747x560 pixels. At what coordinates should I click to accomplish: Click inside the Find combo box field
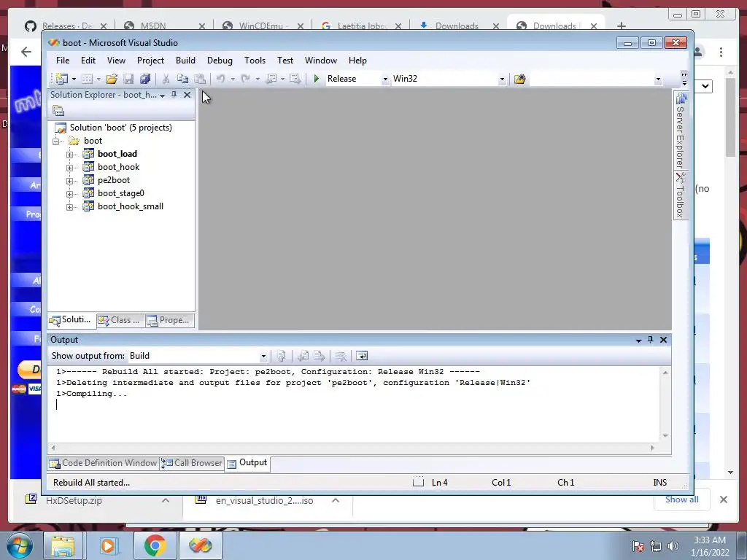(x=592, y=79)
